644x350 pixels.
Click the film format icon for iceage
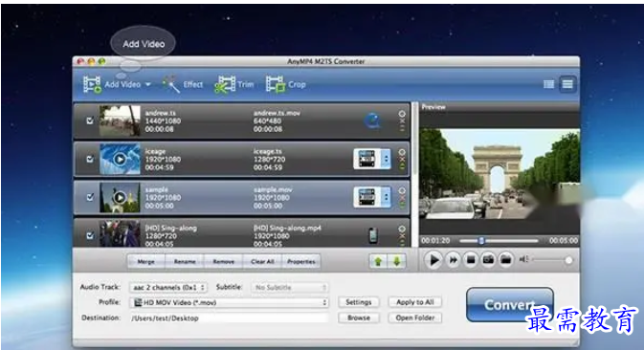coord(366,159)
